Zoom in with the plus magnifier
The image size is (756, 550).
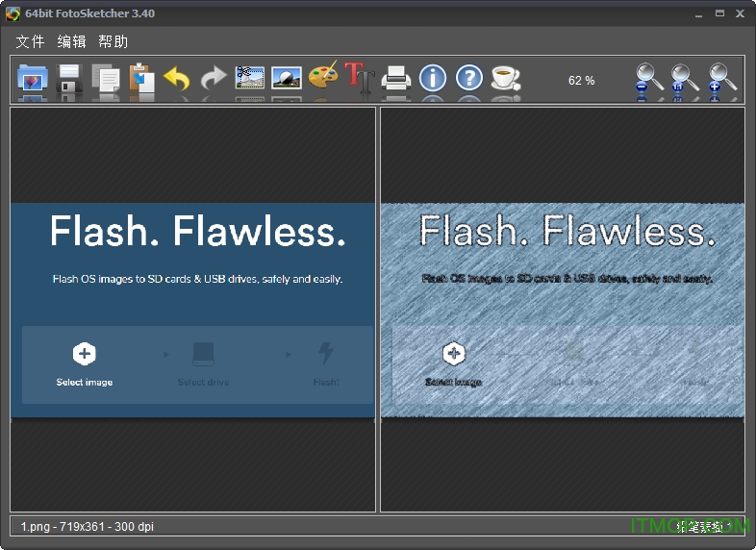pyautogui.click(x=723, y=78)
